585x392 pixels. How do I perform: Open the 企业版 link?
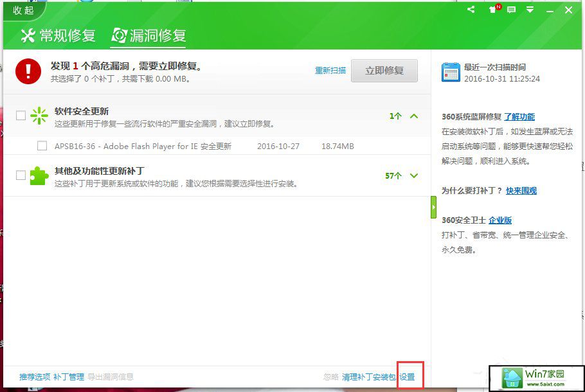click(500, 220)
